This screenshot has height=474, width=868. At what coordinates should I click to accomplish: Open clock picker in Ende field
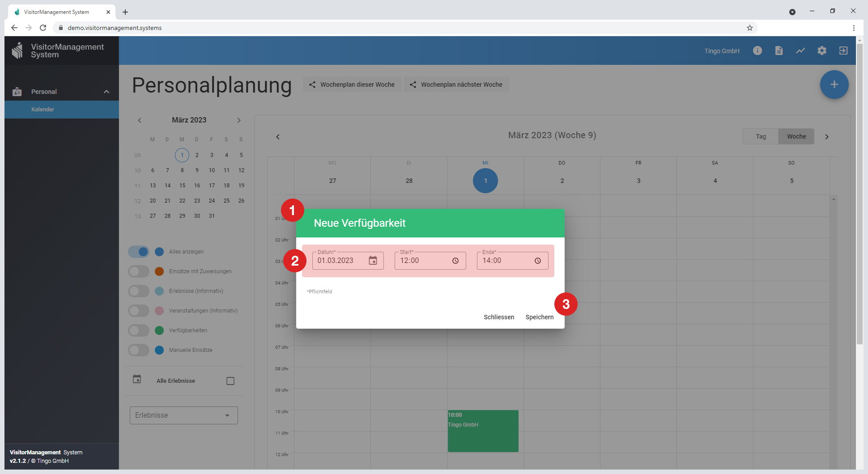pos(538,261)
